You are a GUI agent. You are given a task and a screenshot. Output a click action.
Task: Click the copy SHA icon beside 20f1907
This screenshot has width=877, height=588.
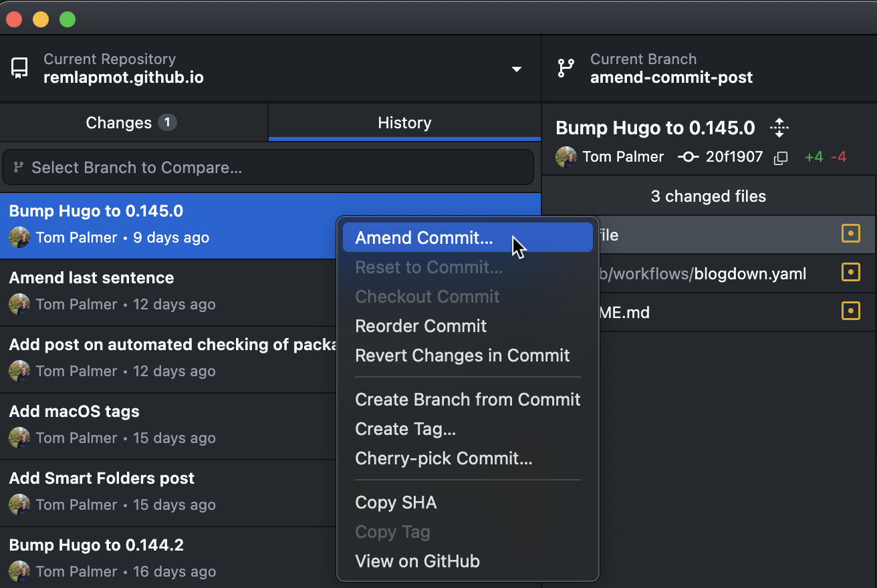click(x=780, y=157)
